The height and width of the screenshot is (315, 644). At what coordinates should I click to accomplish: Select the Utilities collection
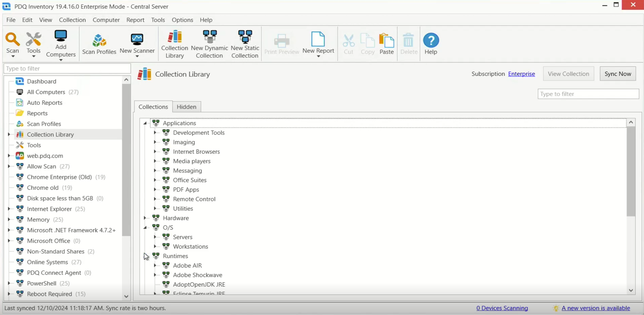point(183,209)
